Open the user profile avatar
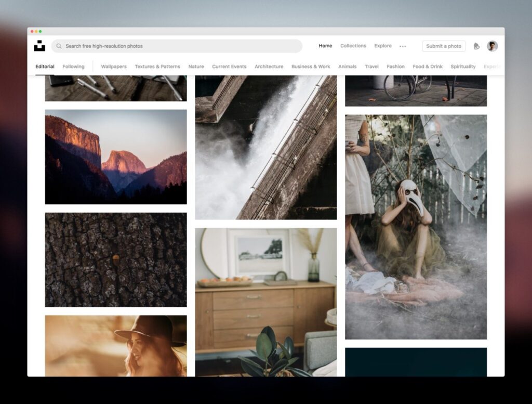Screen dimensions: 532x404 click(493, 46)
